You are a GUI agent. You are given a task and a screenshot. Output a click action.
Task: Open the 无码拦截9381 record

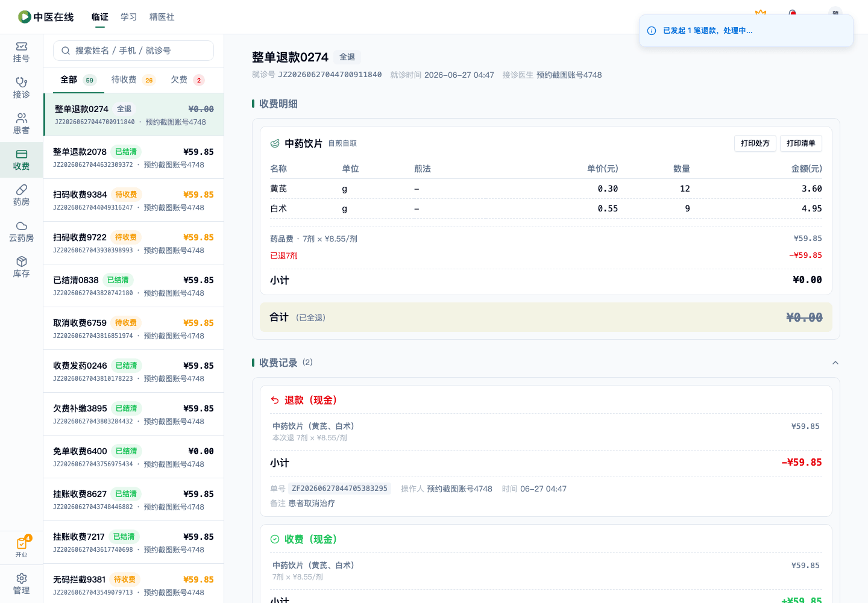(x=134, y=583)
